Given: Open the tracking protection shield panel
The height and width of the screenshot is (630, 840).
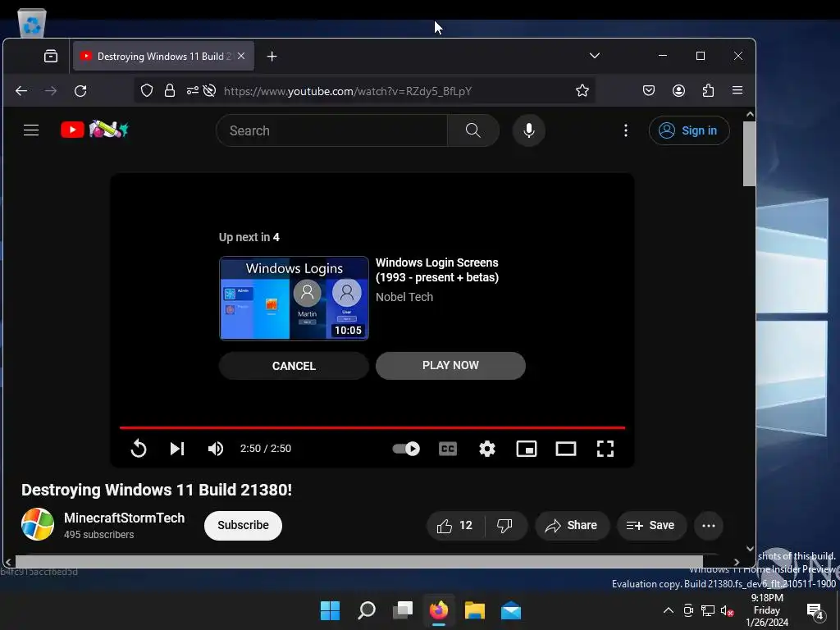Looking at the screenshot, I should (x=147, y=90).
